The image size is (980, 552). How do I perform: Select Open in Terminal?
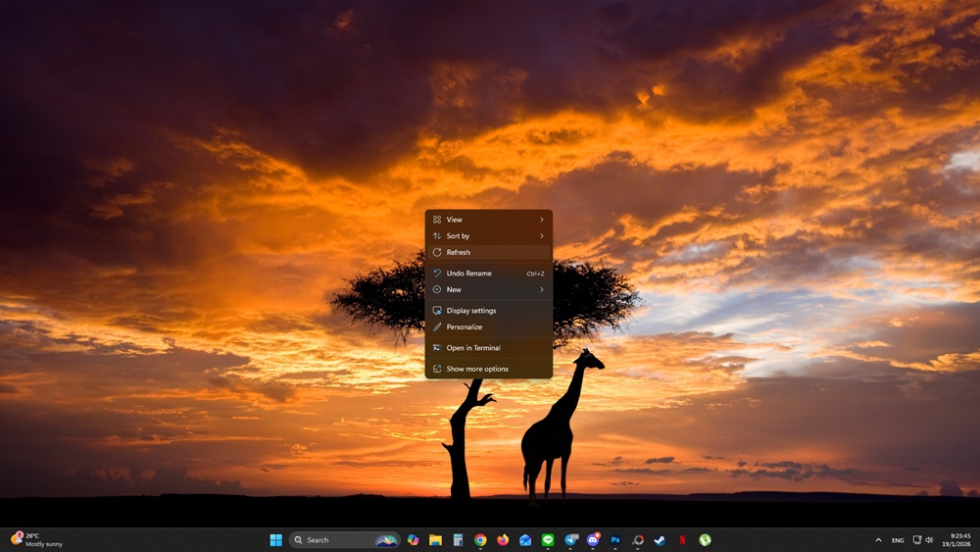488,348
